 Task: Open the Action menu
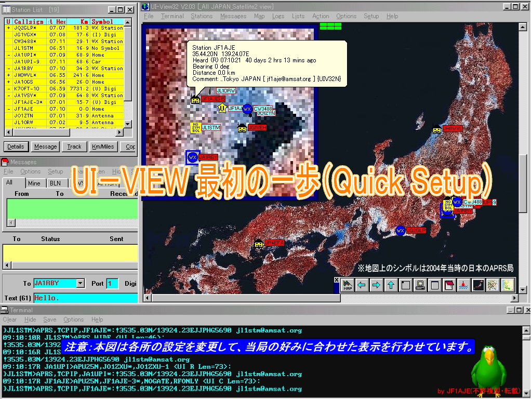click(x=321, y=16)
